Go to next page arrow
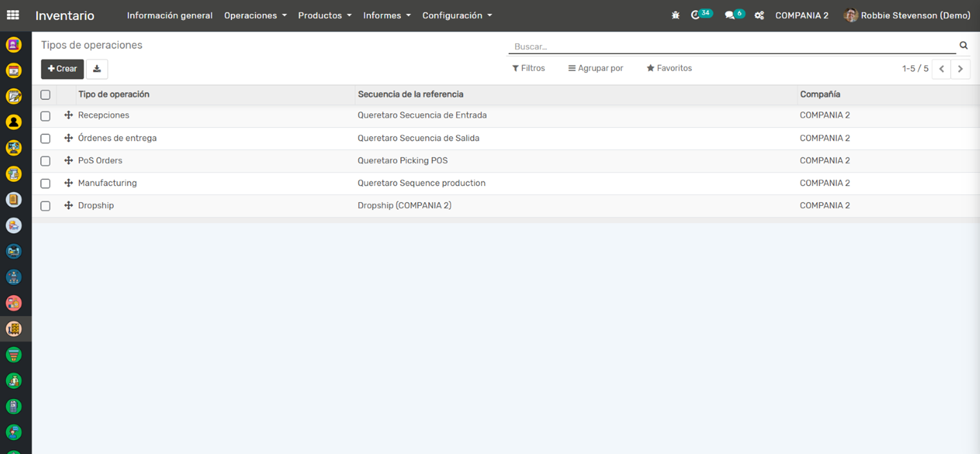The width and height of the screenshot is (980, 454). click(x=960, y=69)
